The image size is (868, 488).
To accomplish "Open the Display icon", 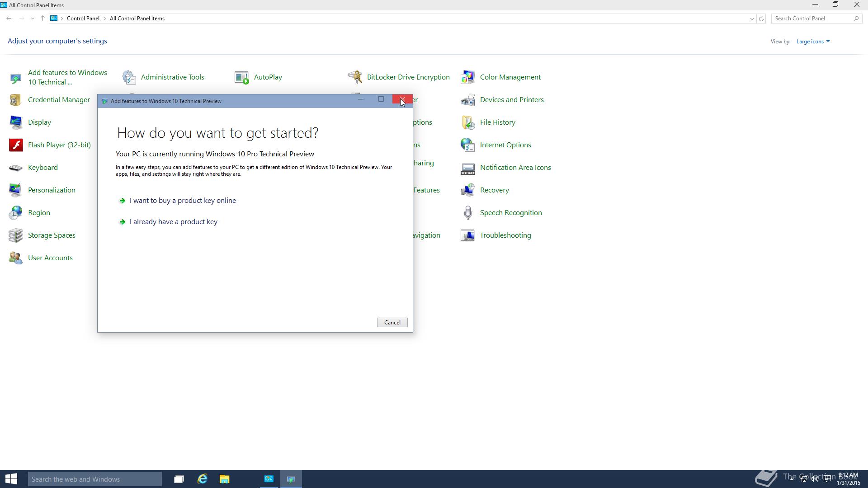I will 16,122.
